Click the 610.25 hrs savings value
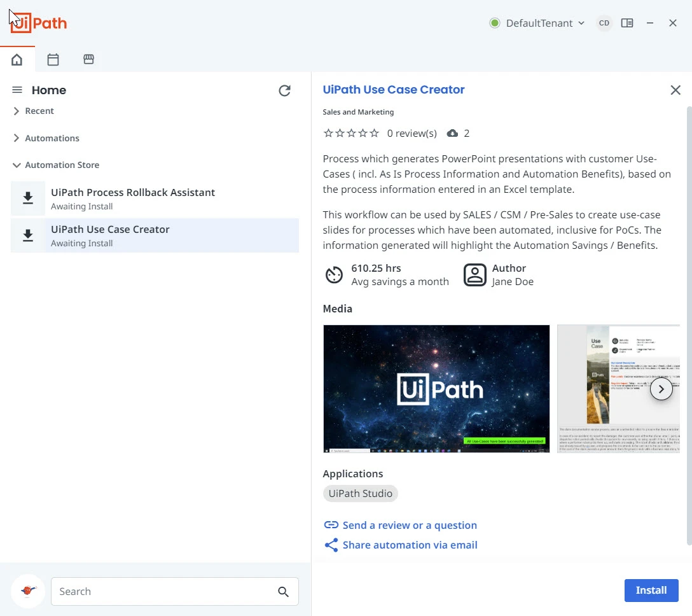Image resolution: width=692 pixels, height=616 pixels. (x=376, y=268)
